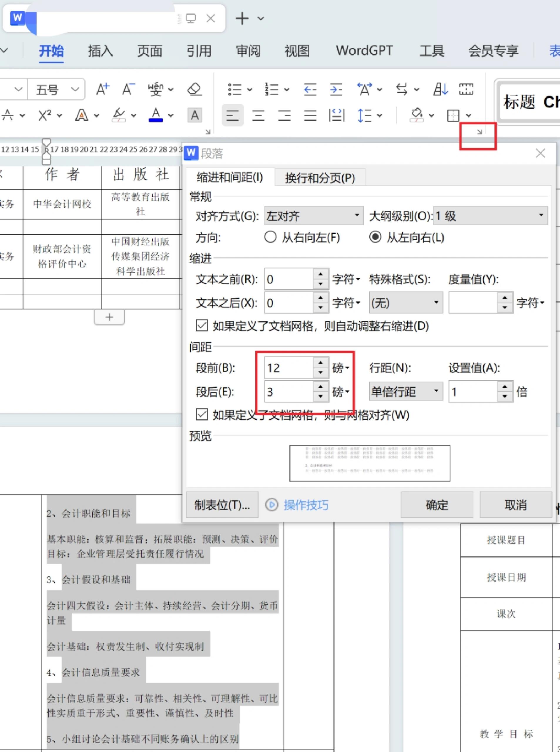Click the line spacing icon
Screen dimensions: 560x752
[x=365, y=115]
